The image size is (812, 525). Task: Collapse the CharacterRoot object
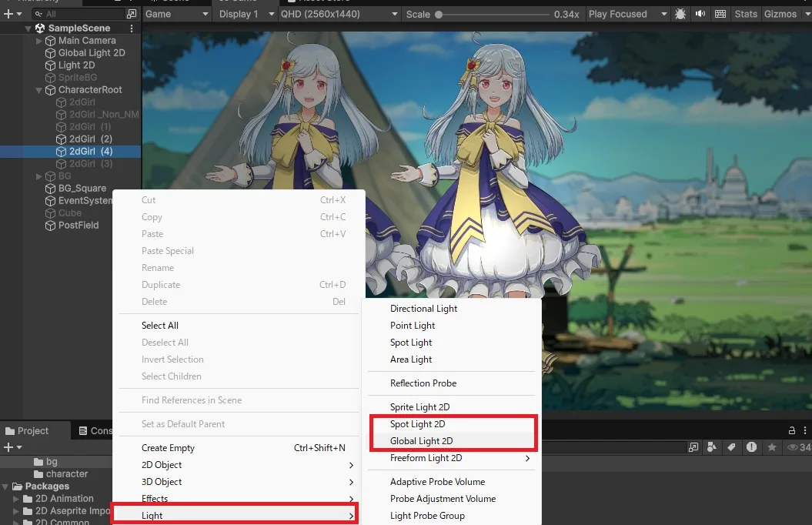click(38, 90)
